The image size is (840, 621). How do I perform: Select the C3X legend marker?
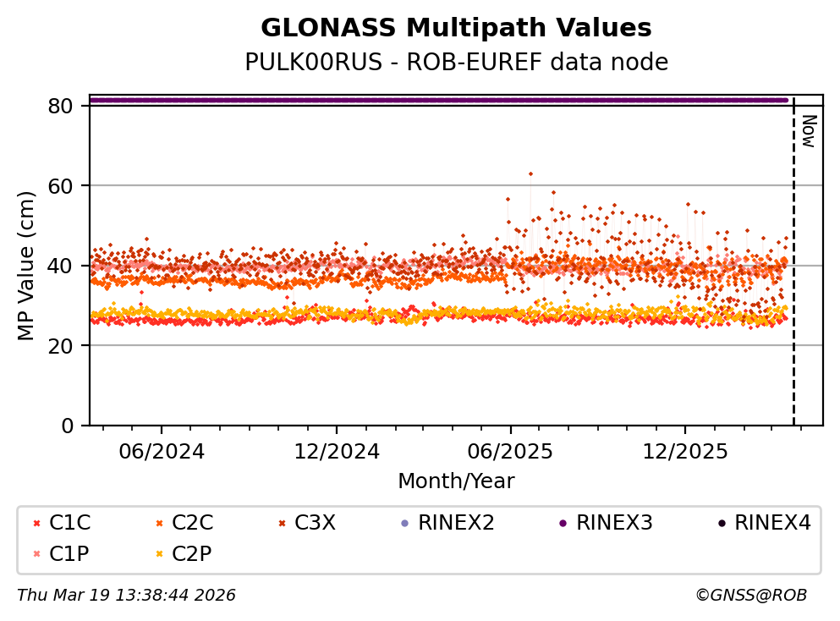point(281,524)
